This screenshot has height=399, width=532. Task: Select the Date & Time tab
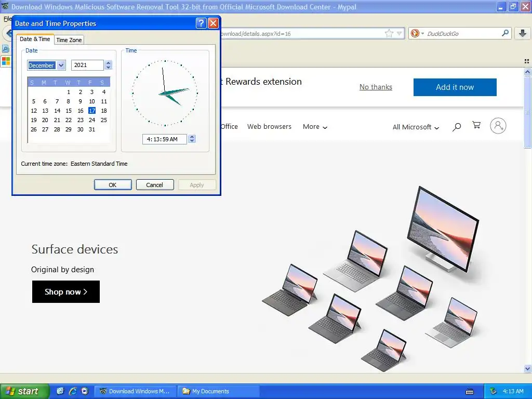[x=35, y=39]
